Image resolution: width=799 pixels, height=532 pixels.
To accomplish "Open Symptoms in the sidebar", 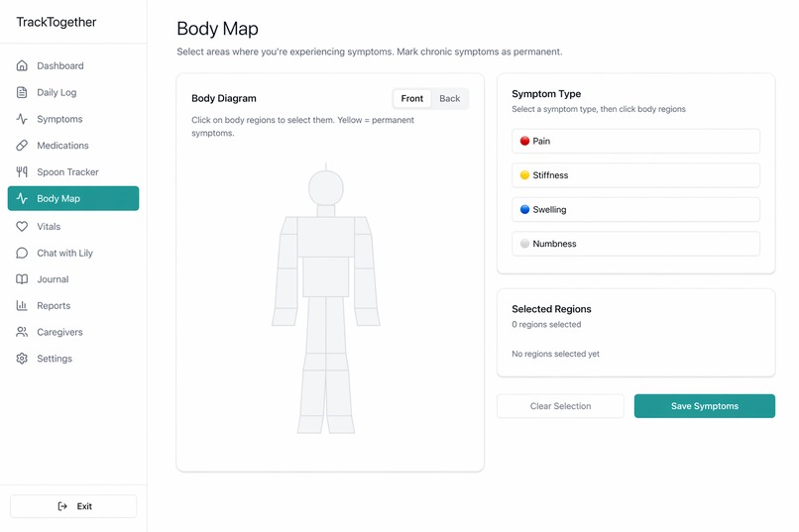I will [73, 119].
